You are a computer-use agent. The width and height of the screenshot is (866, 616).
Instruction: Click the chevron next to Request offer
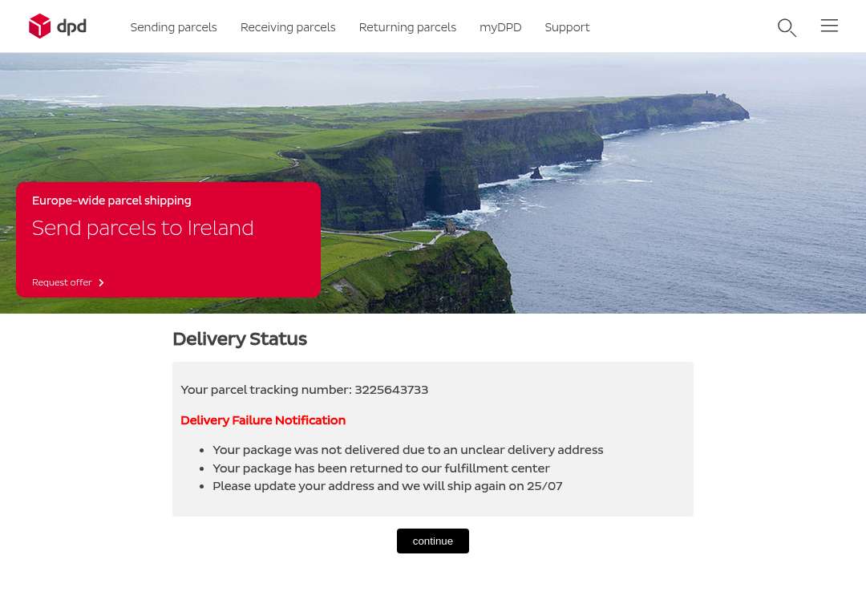101,283
